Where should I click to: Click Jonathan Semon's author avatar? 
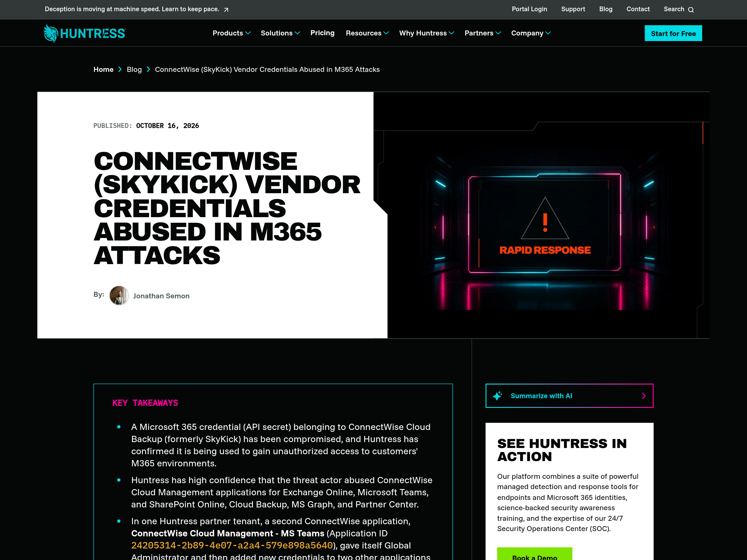point(119,295)
